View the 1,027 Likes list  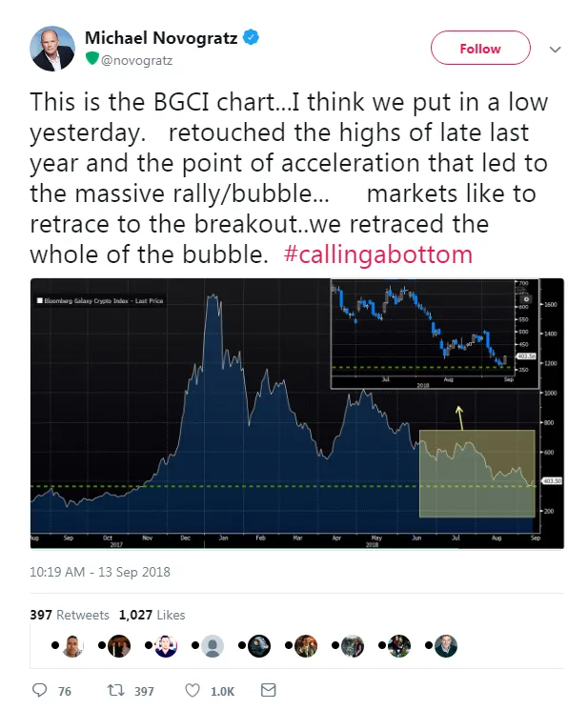[152, 615]
